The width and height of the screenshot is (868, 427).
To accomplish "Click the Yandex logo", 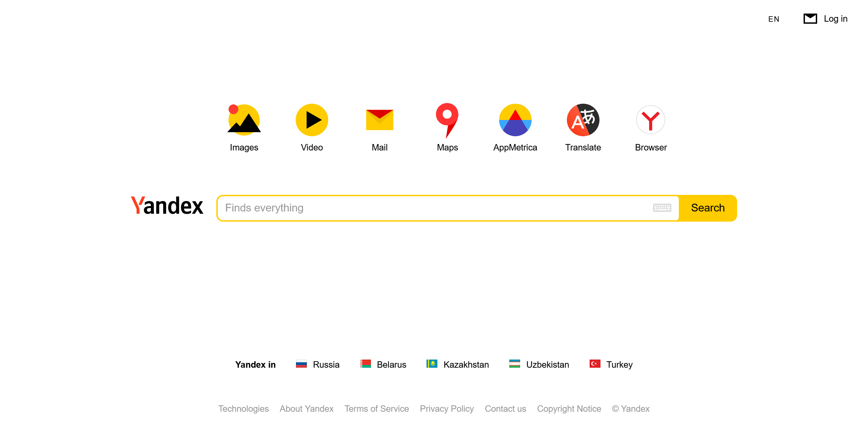I will coord(167,206).
